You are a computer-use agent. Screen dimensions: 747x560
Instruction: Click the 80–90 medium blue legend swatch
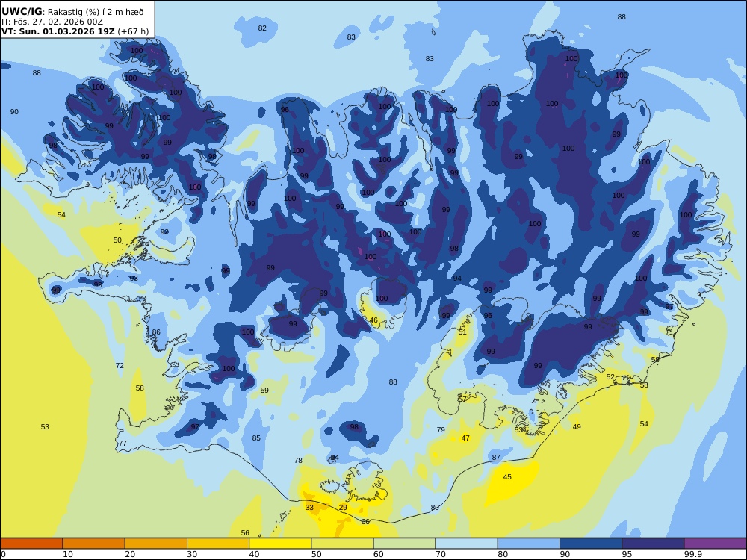(529, 544)
